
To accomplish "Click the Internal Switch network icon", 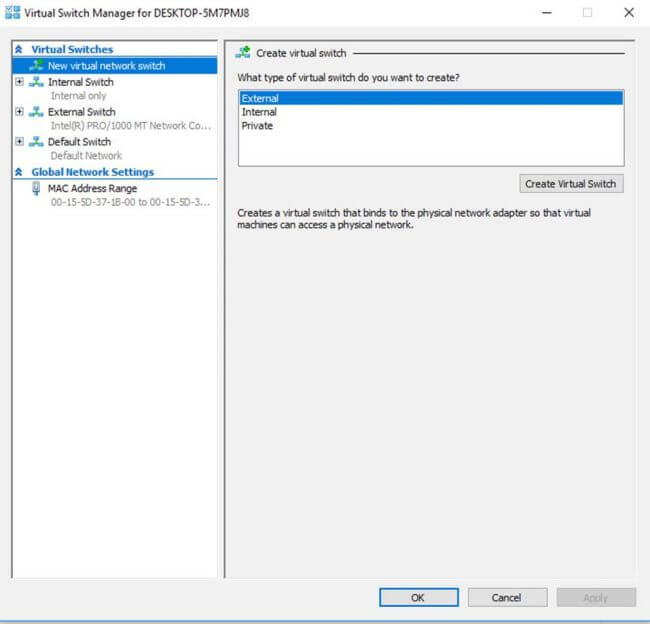I will pos(36,82).
